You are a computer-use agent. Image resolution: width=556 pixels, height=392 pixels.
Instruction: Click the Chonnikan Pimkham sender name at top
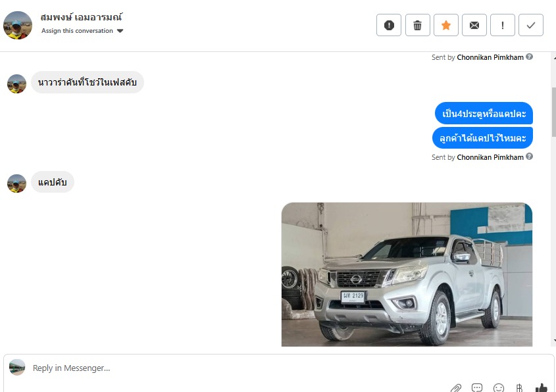point(490,57)
